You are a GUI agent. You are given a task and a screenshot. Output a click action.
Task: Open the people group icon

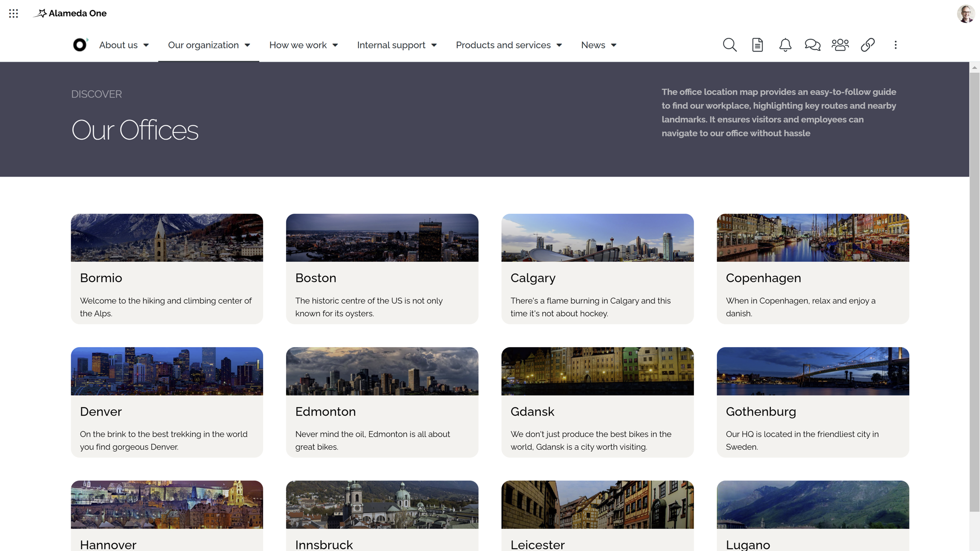coord(840,45)
